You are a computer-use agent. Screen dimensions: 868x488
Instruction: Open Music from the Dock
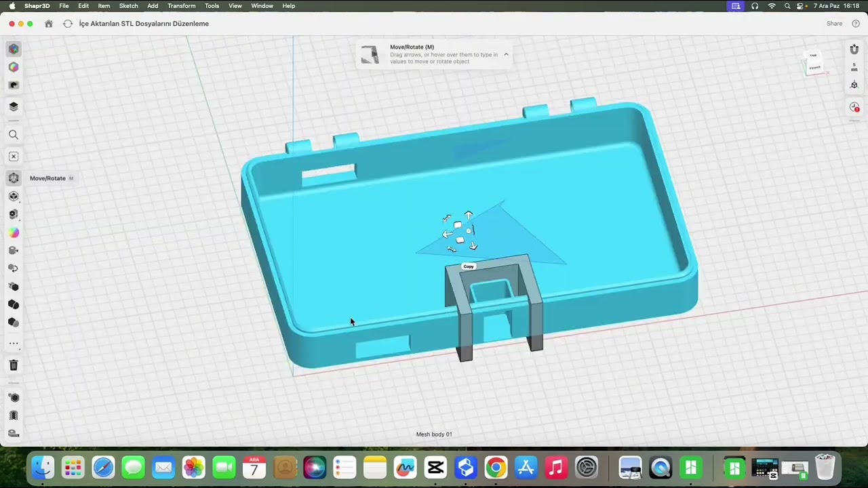click(x=556, y=468)
